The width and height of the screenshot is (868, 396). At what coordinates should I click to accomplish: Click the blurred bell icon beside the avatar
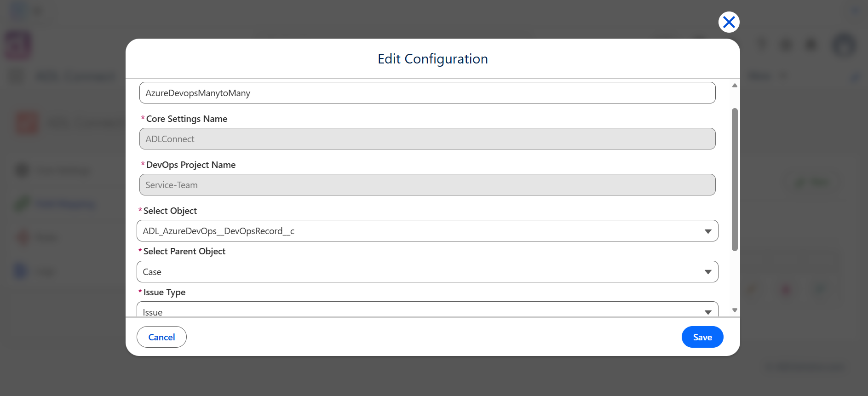pos(811,45)
